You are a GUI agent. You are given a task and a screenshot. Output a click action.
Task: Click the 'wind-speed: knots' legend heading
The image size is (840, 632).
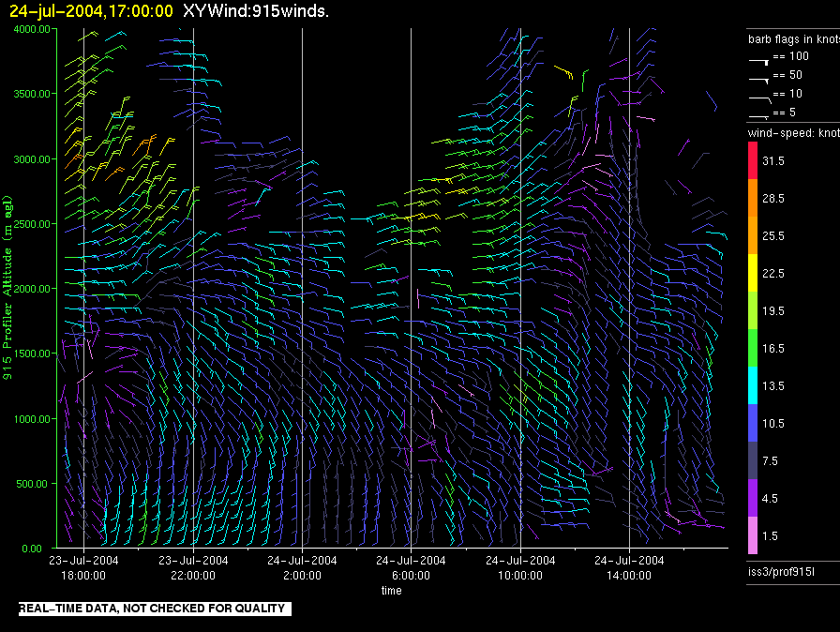coord(794,132)
